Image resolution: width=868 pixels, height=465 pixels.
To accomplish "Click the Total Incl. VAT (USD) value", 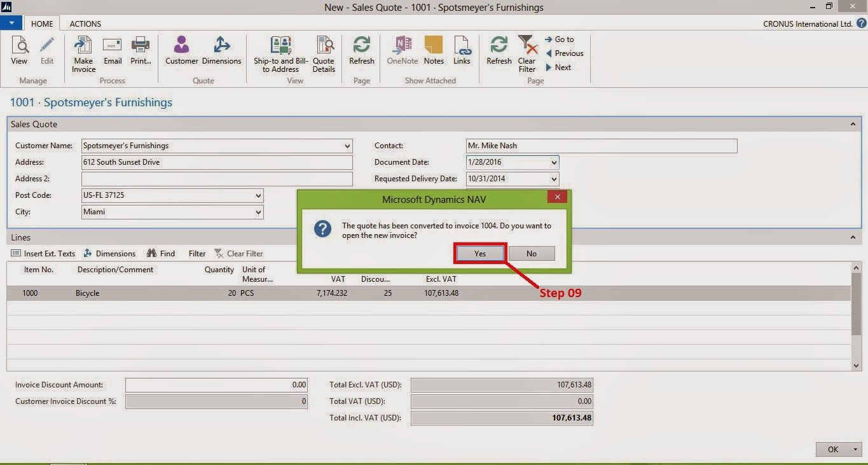I will tap(502, 418).
